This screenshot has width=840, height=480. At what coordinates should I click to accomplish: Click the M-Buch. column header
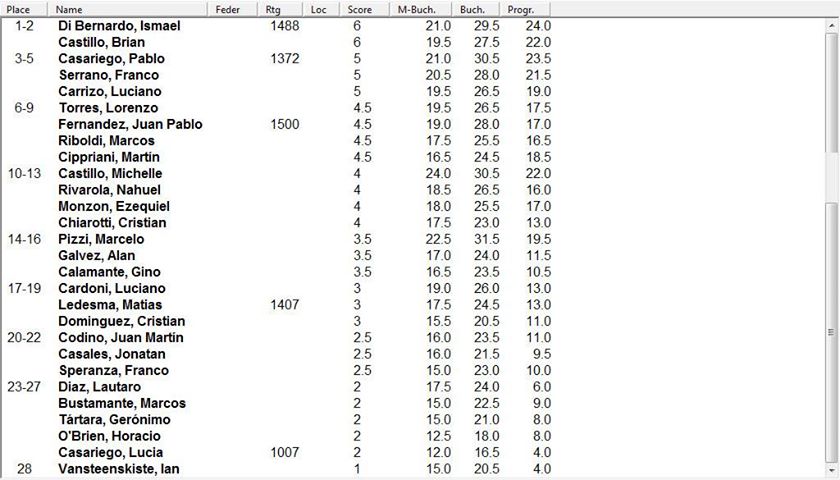point(421,9)
